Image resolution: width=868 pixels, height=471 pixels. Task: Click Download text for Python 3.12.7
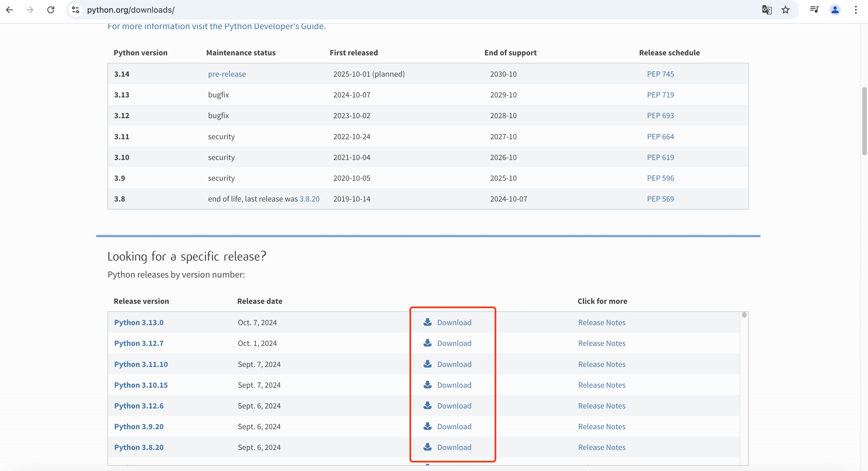pos(454,343)
